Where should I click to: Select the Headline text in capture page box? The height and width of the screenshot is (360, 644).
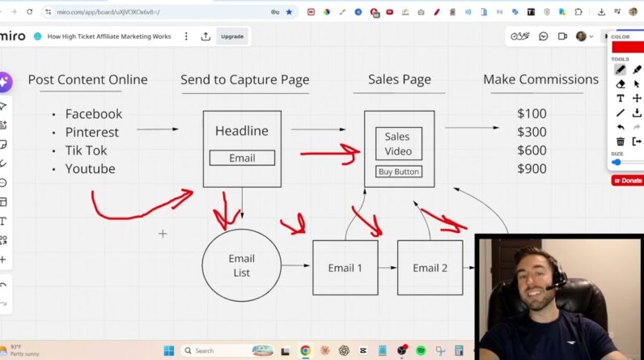(x=241, y=131)
